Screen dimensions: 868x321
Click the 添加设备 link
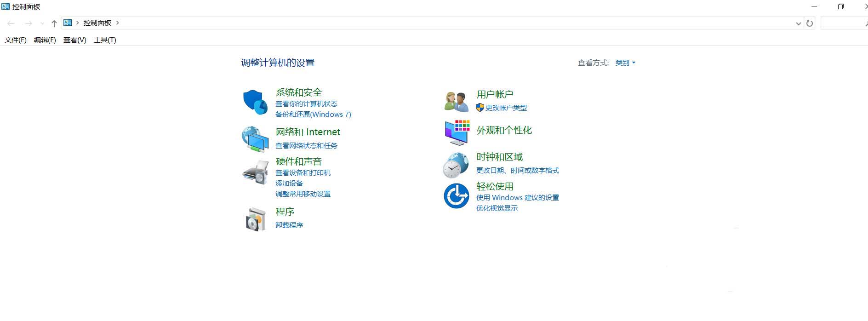click(x=289, y=183)
